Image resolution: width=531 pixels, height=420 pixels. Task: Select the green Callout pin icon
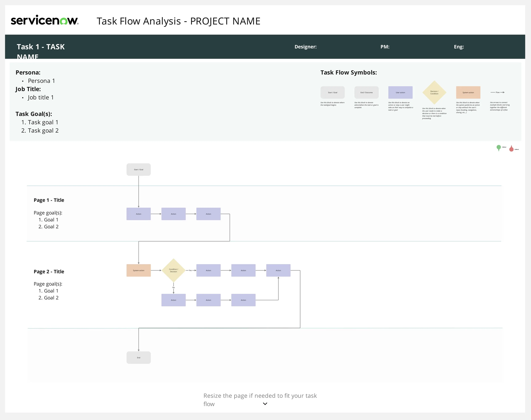click(499, 148)
